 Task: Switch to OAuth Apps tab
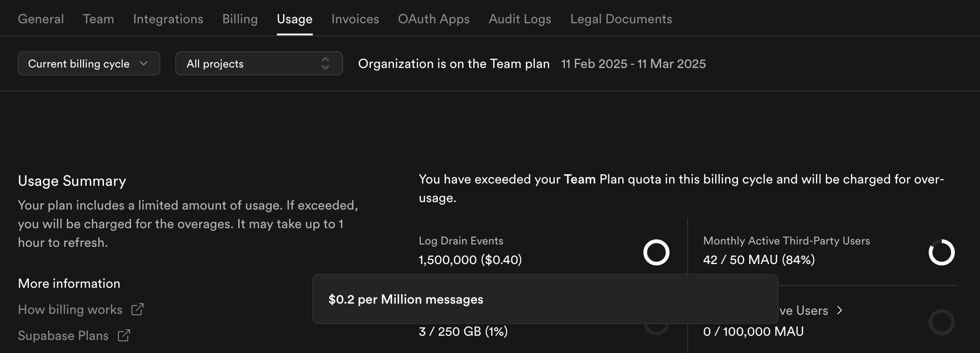click(x=434, y=19)
